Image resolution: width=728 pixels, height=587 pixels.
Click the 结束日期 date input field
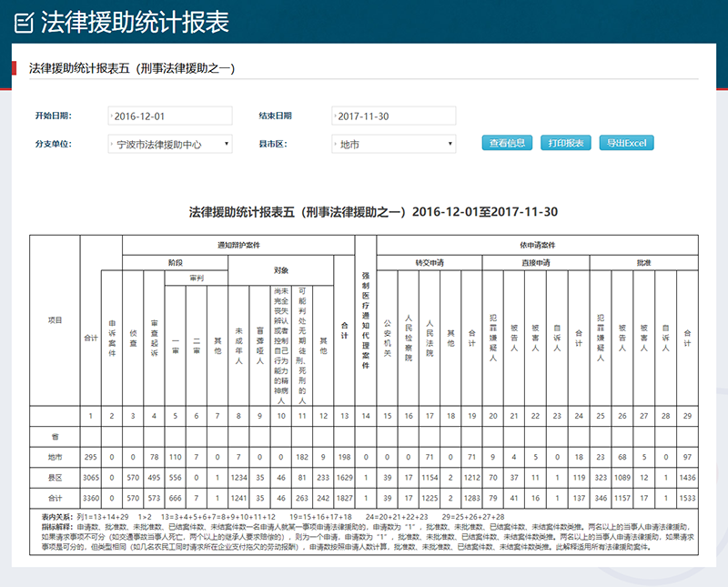pyautogui.click(x=394, y=116)
